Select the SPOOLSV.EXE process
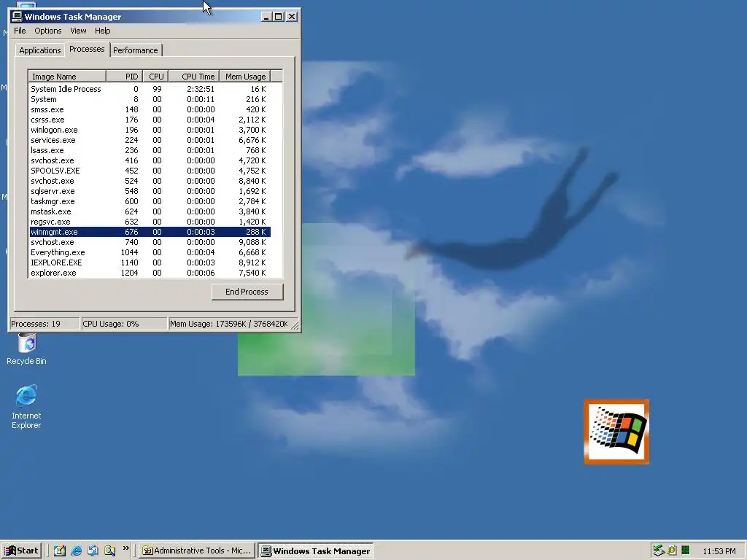Viewport: 747px width, 560px height. point(150,171)
